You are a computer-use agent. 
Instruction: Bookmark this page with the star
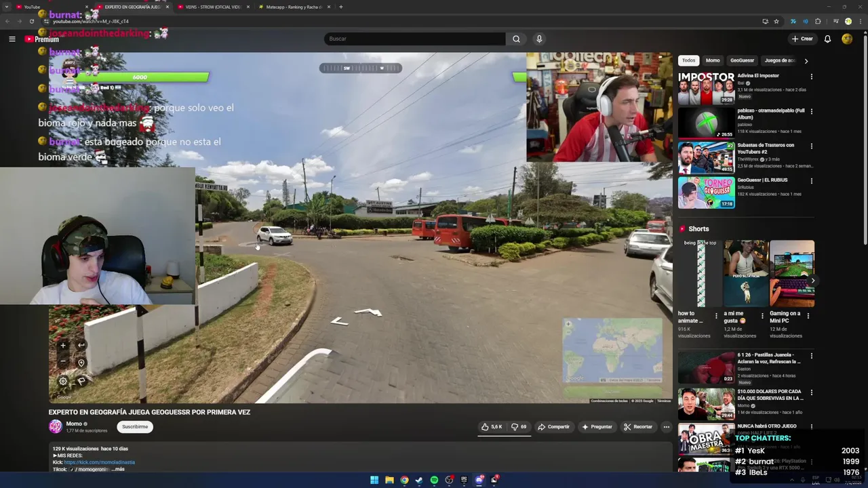point(776,21)
